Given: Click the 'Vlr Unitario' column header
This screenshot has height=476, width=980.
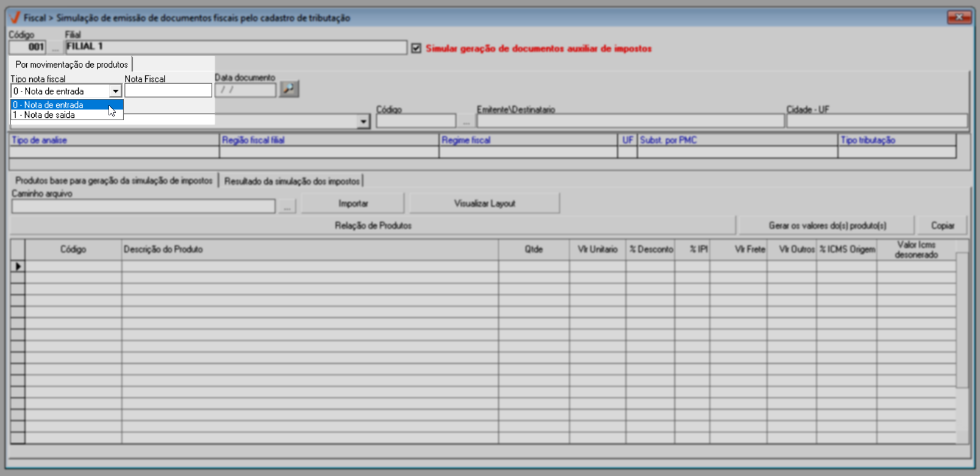Looking at the screenshot, I should pos(598,249).
